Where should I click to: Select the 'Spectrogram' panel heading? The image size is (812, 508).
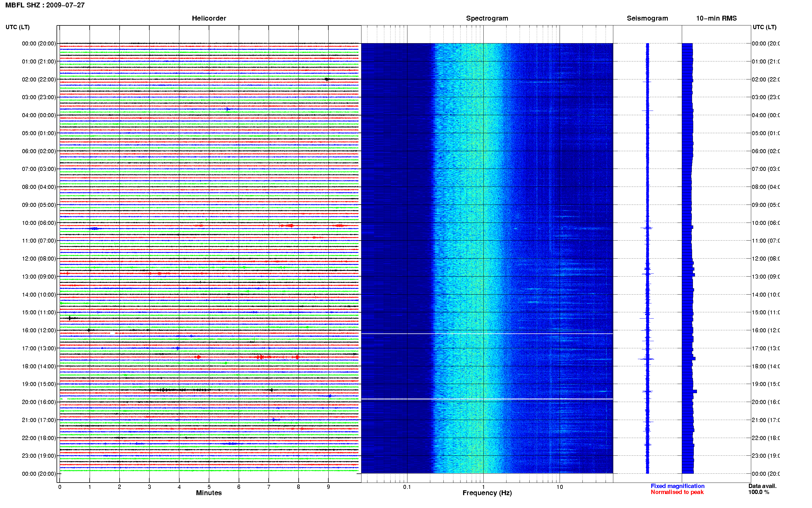coord(487,18)
